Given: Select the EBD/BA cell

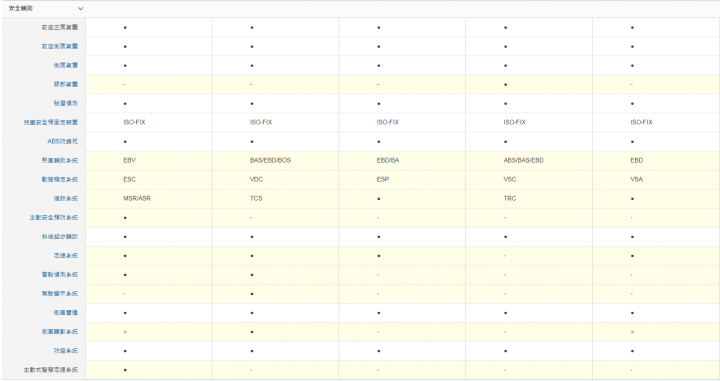Looking at the screenshot, I should (x=388, y=160).
